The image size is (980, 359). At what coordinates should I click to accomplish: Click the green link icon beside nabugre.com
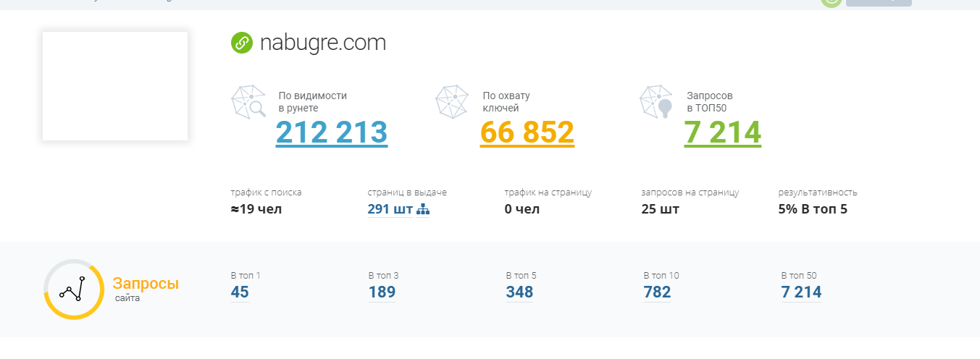[241, 43]
